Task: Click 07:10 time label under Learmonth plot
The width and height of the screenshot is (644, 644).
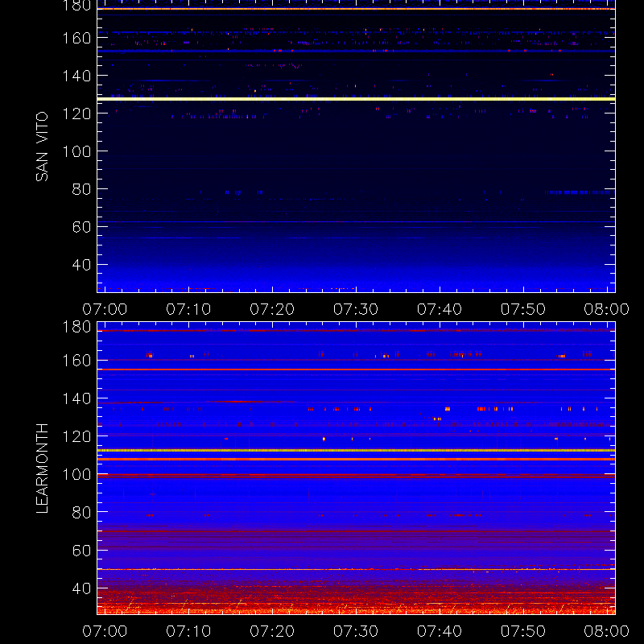Action: [188, 631]
